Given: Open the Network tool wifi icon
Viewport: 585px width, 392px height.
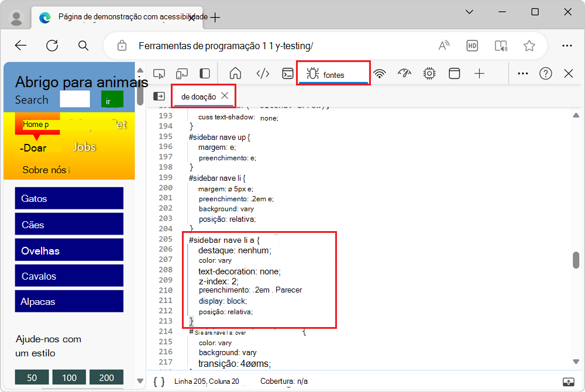Looking at the screenshot, I should [x=380, y=74].
